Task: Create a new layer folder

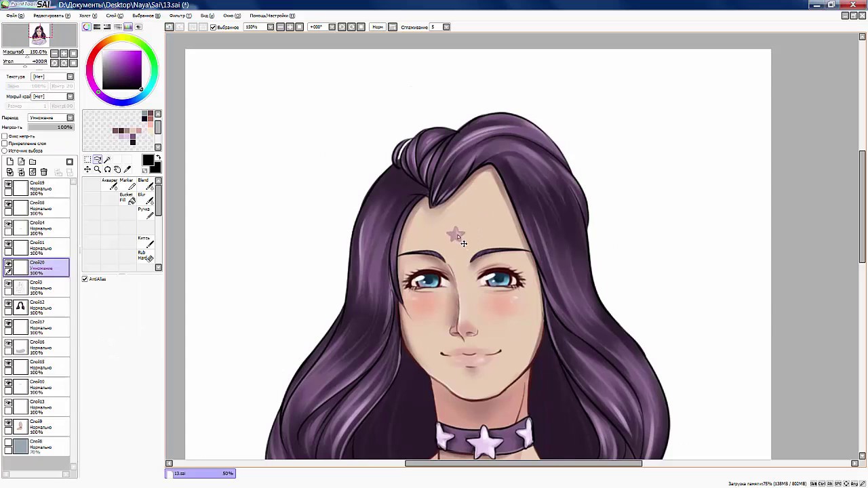Action: (x=33, y=161)
